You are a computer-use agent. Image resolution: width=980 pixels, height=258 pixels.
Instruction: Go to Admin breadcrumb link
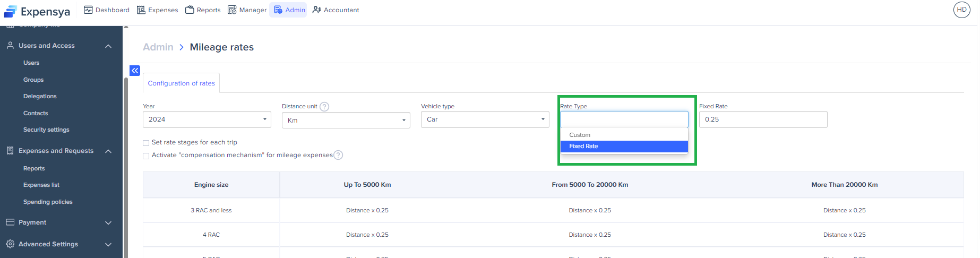click(x=158, y=47)
